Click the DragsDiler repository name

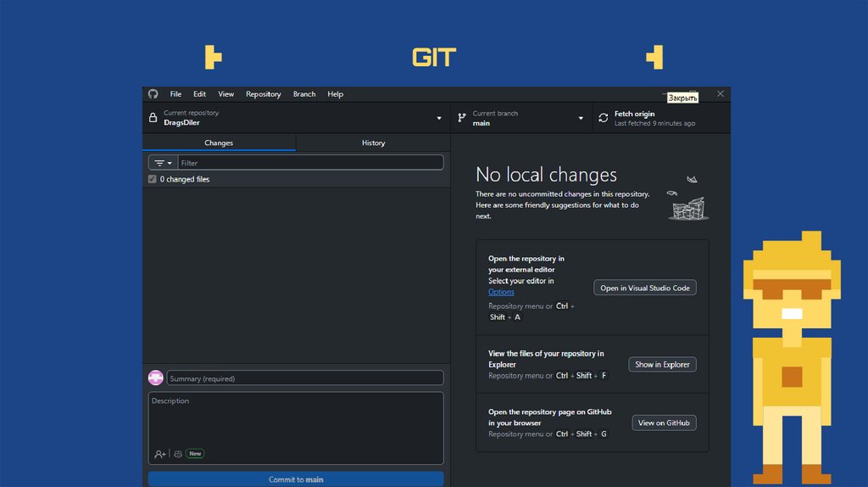181,122
